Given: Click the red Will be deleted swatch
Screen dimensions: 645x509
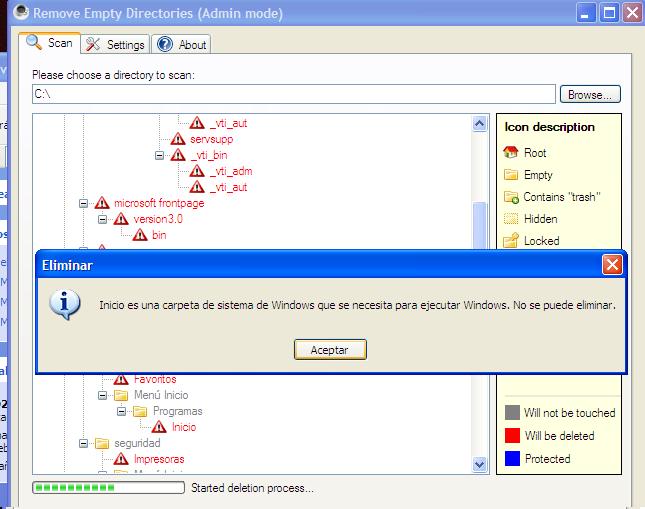Looking at the screenshot, I should (512, 435).
